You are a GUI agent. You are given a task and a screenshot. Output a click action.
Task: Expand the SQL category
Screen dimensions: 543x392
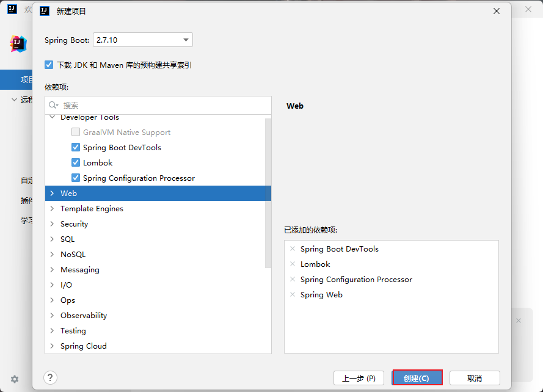(53, 239)
